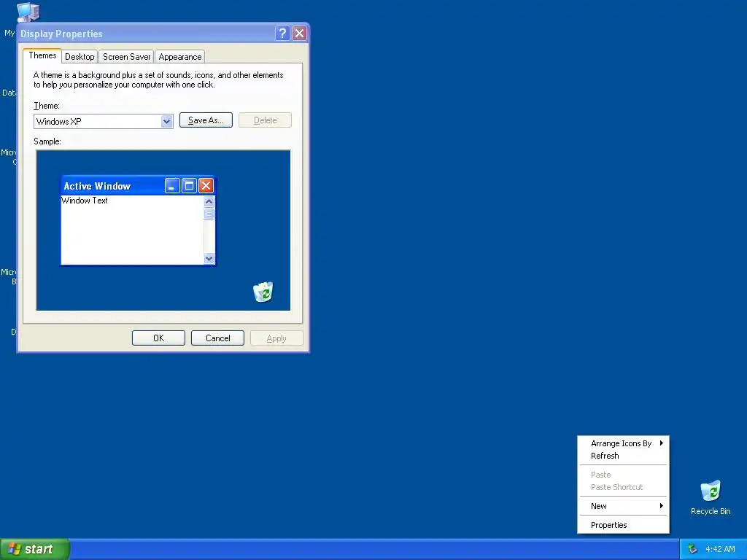Screen dimensions: 747x560
Task: Close the Display Properties dialog
Action: tap(299, 34)
